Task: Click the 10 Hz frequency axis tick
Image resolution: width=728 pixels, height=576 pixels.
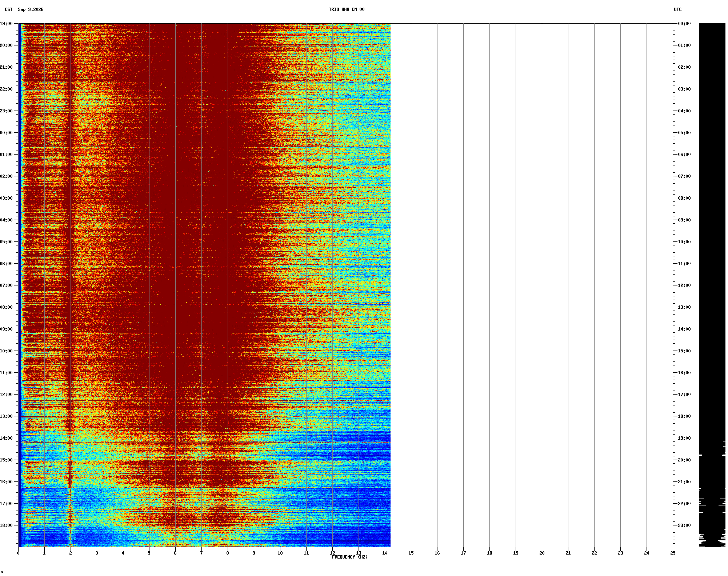Action: tap(280, 553)
